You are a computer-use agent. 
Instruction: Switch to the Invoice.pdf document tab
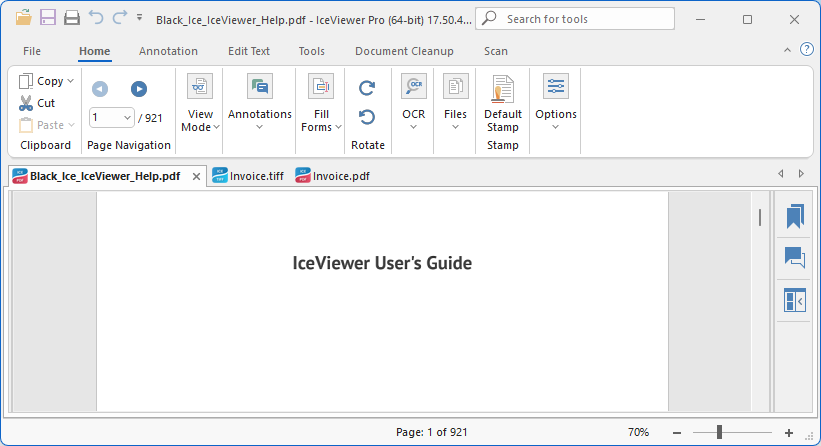tap(332, 176)
